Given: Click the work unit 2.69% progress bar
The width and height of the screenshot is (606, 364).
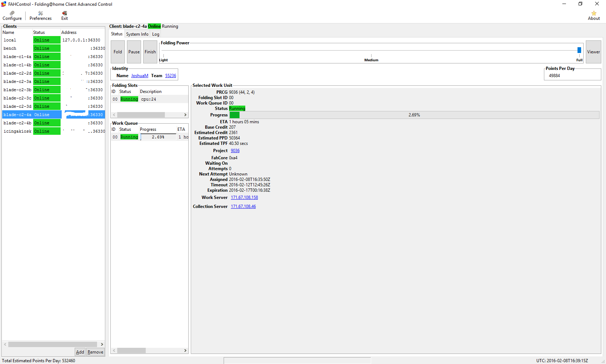Looking at the screenshot, I should 414,115.
